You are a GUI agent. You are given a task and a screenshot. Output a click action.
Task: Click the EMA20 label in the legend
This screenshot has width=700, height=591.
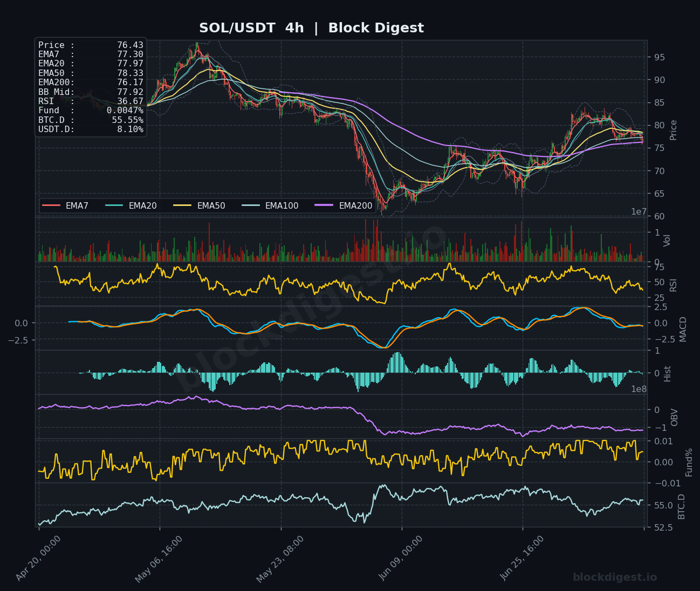142,205
